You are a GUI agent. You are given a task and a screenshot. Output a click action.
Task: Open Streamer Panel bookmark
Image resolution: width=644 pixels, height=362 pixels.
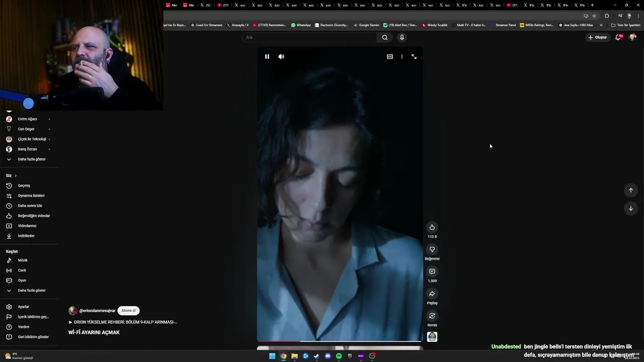tap(503, 25)
